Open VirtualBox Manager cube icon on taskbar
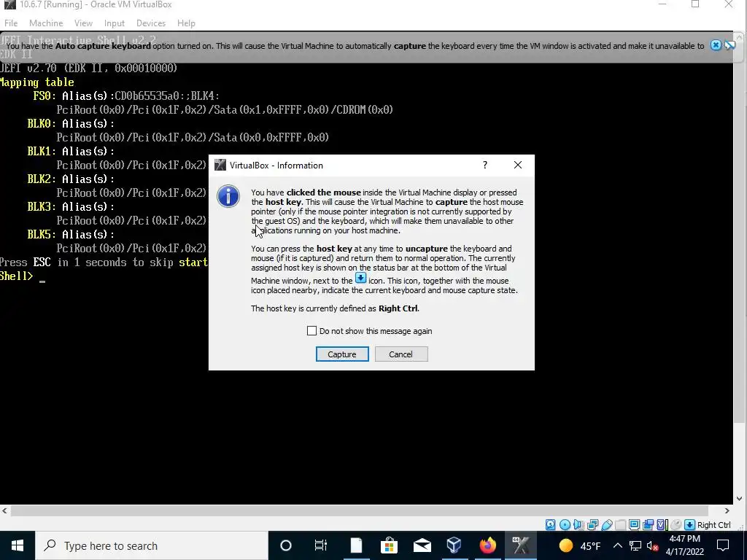 click(x=454, y=545)
